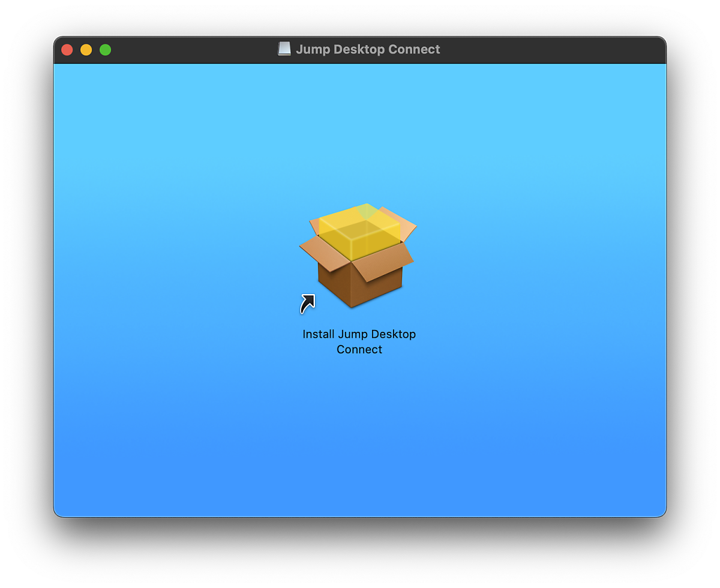This screenshot has width=720, height=588.
Task: Click the "Jump Desktop Connect" window title
Action: click(x=368, y=49)
